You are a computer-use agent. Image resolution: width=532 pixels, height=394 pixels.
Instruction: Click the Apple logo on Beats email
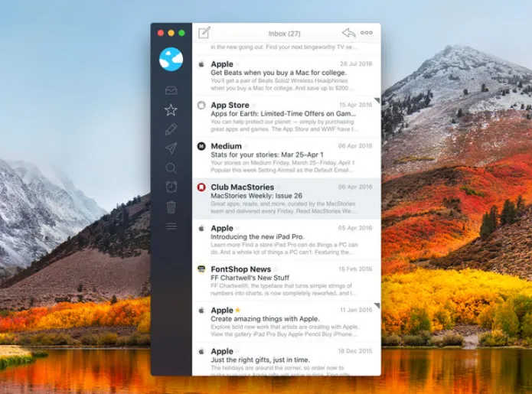tap(201, 63)
